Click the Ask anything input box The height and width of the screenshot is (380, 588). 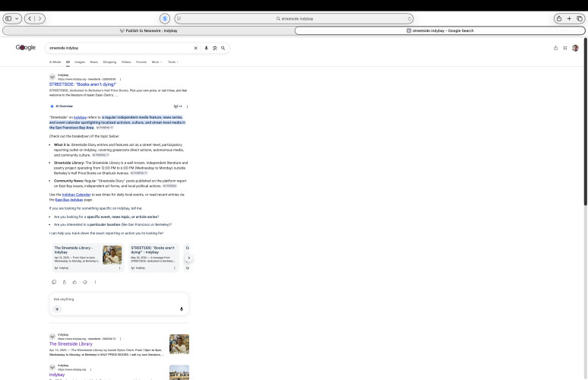coord(119,304)
